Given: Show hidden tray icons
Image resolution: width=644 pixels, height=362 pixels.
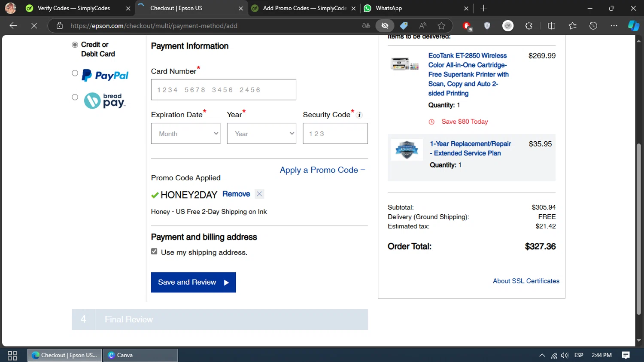Looking at the screenshot, I should pos(542,355).
